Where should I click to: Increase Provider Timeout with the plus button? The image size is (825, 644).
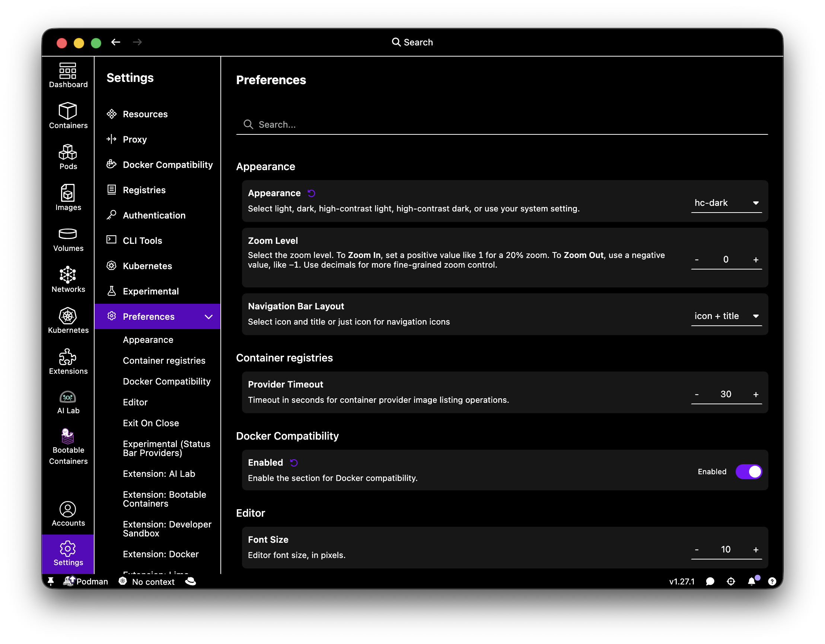755,394
